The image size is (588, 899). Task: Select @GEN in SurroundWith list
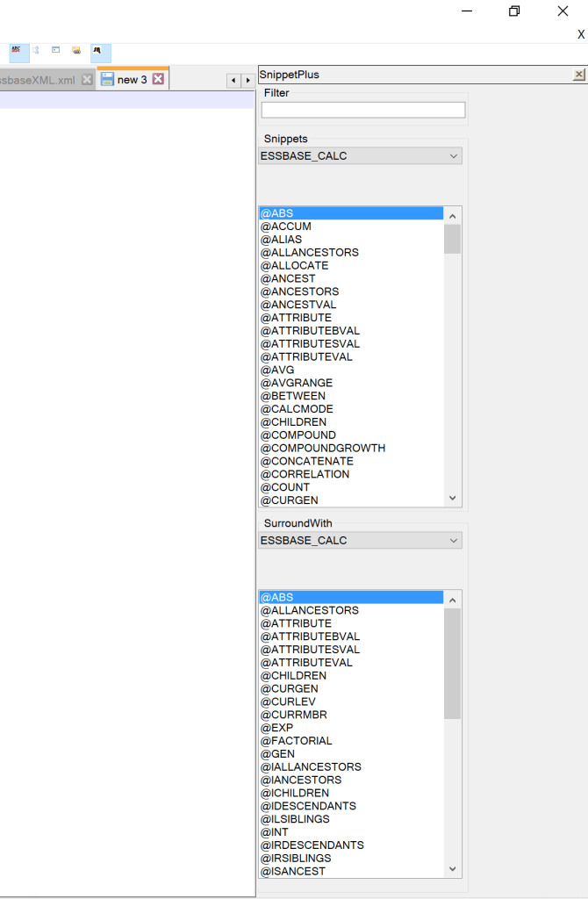pyautogui.click(x=351, y=754)
